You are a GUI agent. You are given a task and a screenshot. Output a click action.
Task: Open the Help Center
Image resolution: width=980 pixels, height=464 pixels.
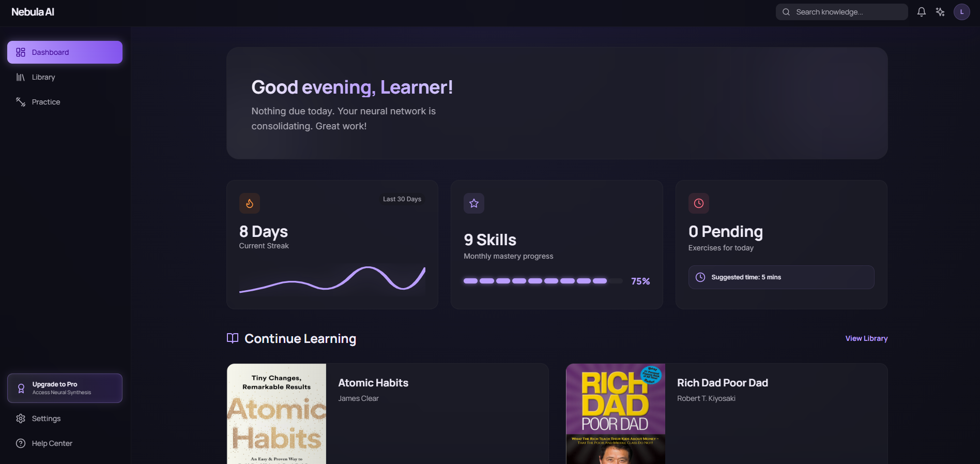[52, 443]
